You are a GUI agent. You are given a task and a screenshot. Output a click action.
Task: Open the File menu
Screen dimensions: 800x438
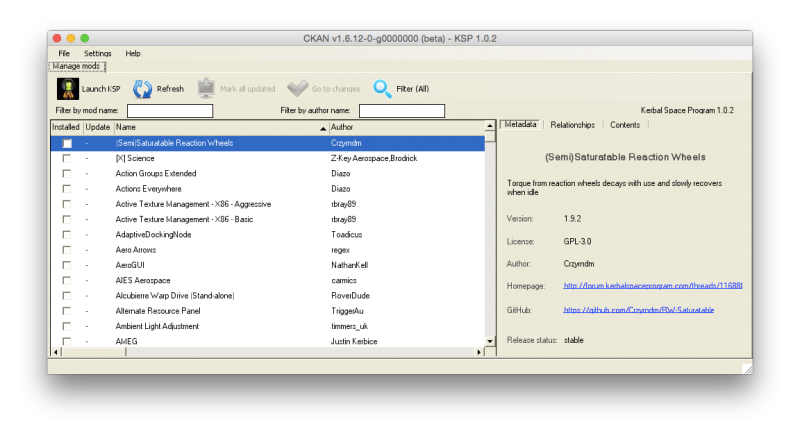(64, 53)
